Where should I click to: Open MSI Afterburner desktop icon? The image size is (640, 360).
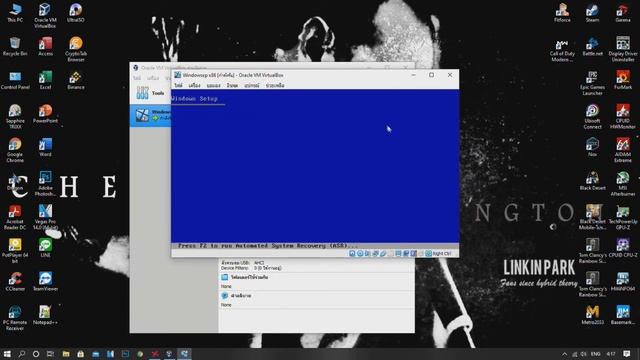[x=623, y=184]
